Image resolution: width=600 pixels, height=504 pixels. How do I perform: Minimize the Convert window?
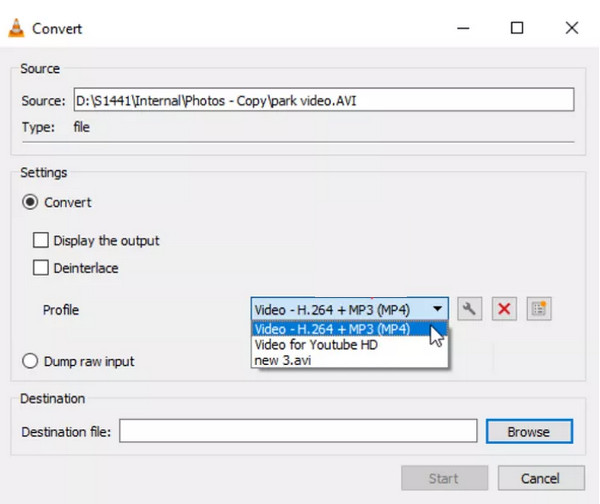(x=463, y=28)
